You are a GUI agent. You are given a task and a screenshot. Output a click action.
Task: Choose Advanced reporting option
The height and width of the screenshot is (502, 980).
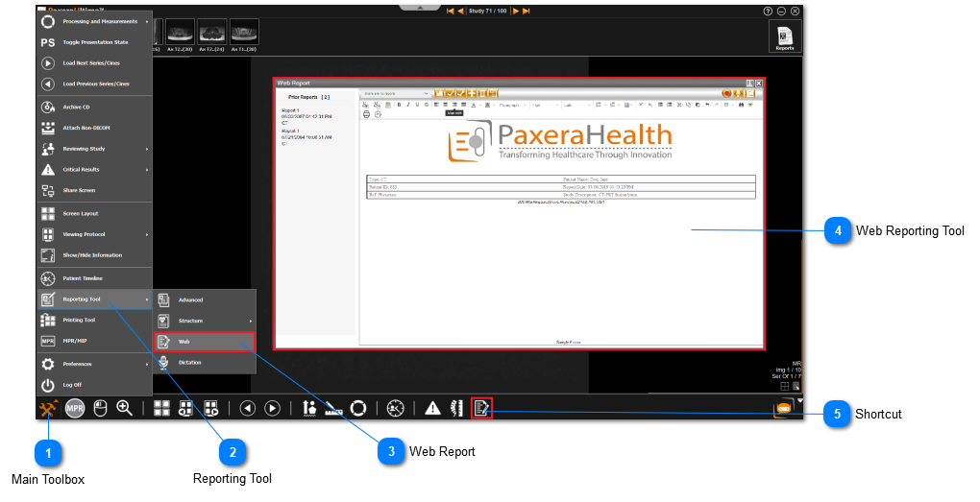click(x=205, y=300)
